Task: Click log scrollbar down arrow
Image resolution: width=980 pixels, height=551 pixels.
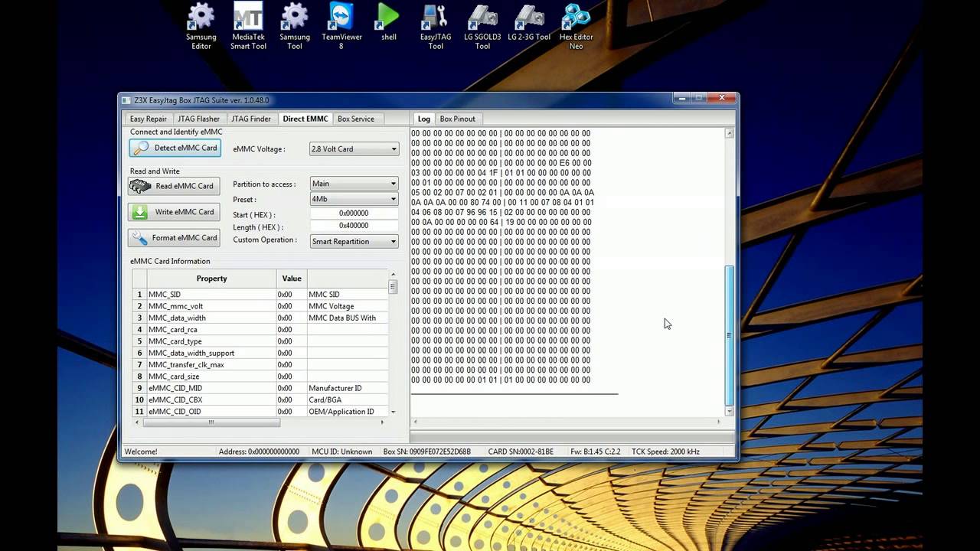Action: [x=729, y=411]
